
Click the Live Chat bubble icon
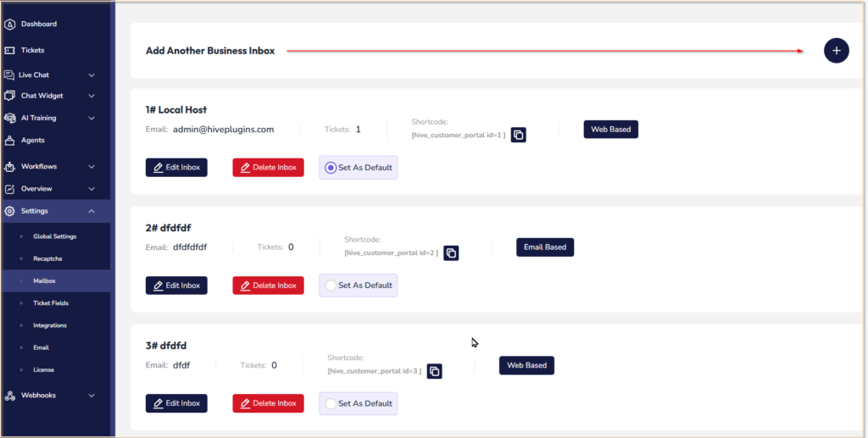[x=8, y=75]
